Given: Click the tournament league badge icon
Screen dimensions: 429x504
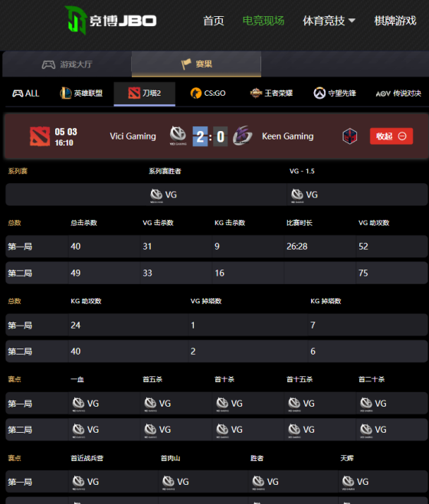Looking at the screenshot, I should pyautogui.click(x=349, y=136).
